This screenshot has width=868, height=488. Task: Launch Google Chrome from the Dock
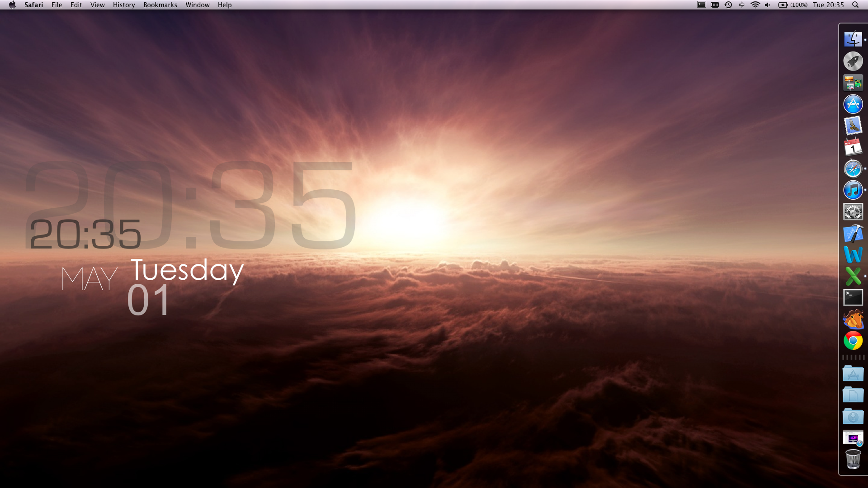[x=853, y=341]
